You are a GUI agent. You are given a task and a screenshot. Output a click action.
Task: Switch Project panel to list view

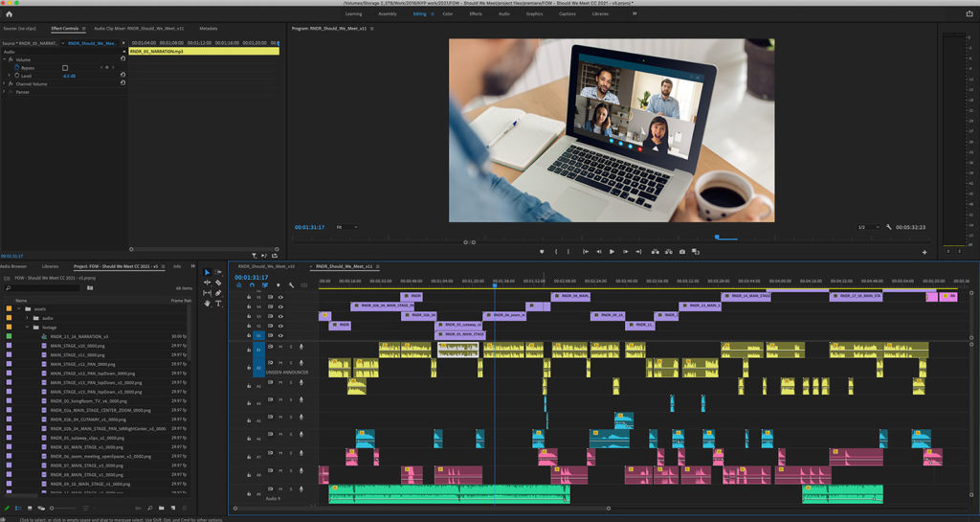coord(18,509)
